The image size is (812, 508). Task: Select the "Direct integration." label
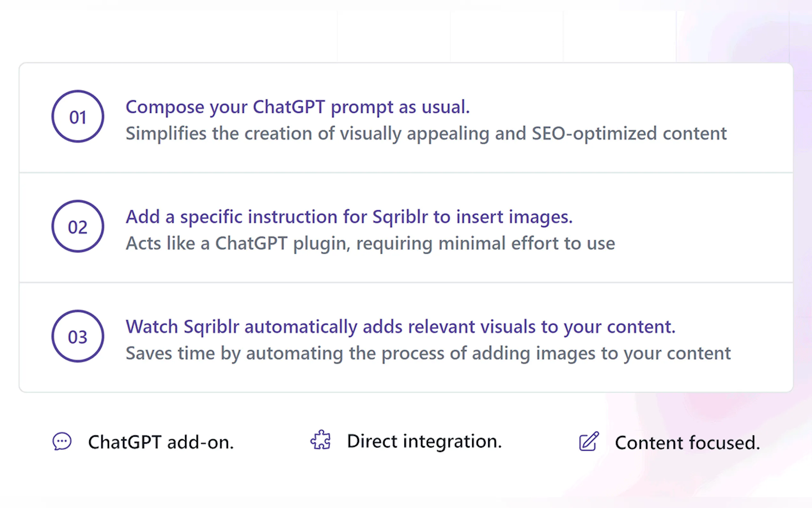click(x=424, y=441)
